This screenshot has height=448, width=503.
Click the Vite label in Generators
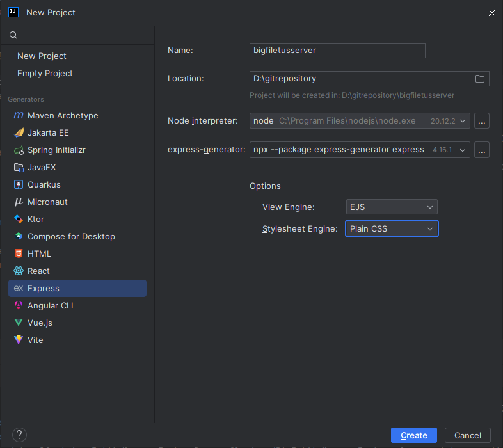35,340
